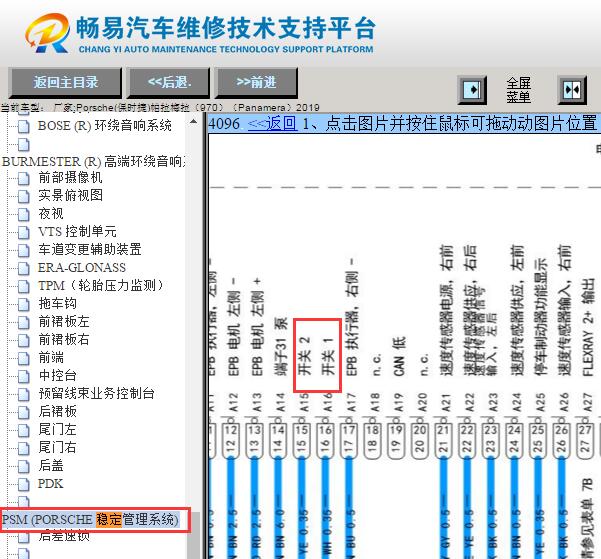Image resolution: width=601 pixels, height=559 pixels.
Task: Click the document icon beside 中控台
Action: (23, 377)
